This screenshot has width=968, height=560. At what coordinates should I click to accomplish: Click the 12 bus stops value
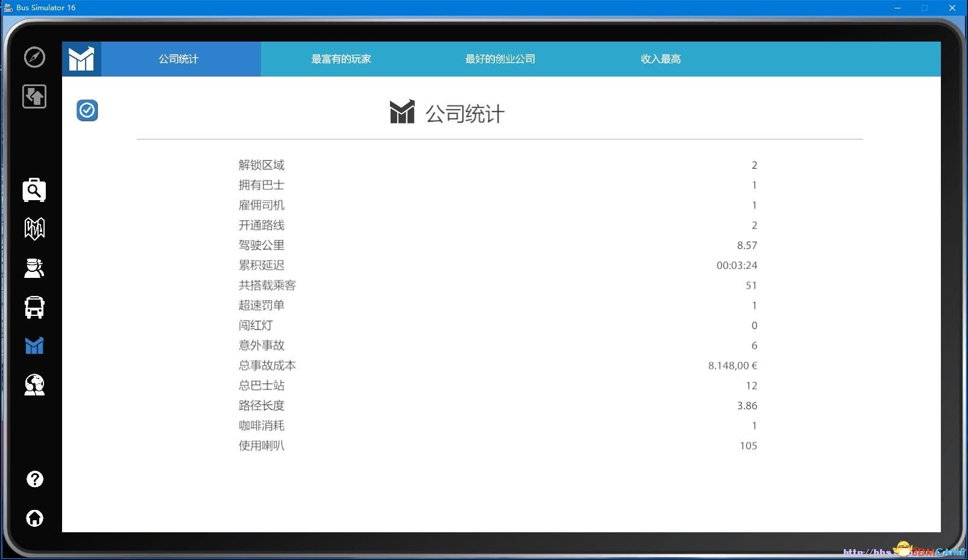[x=751, y=386]
